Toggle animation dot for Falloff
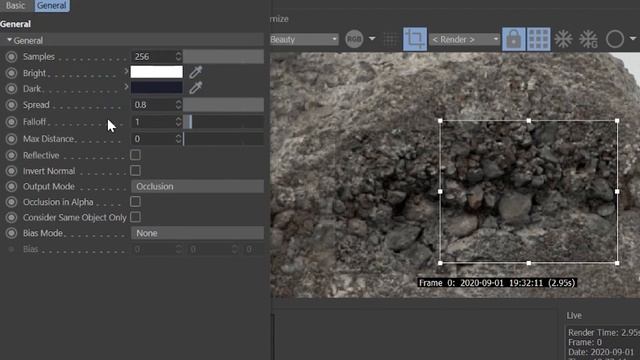The image size is (640, 360). click(x=11, y=122)
